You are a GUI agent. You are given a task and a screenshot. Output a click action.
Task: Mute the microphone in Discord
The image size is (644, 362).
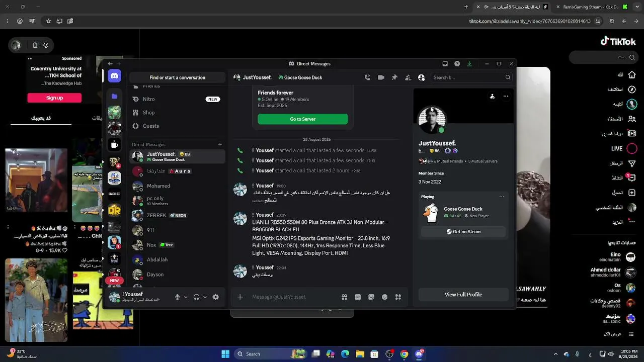point(177,297)
